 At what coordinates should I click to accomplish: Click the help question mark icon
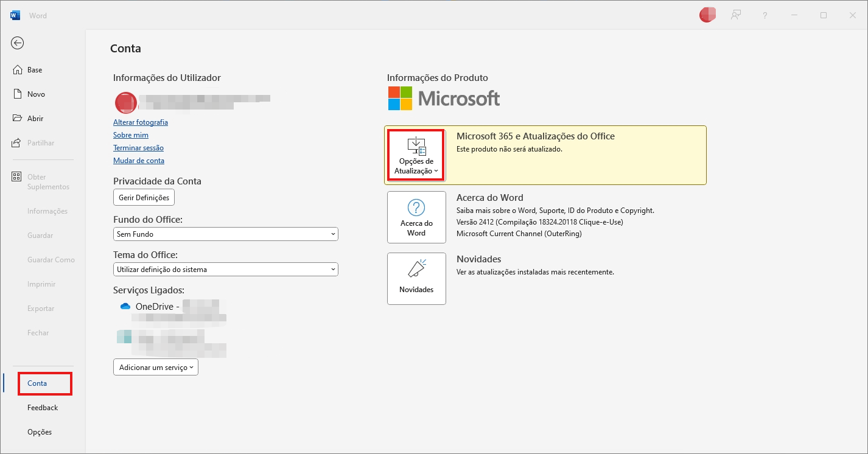tap(765, 15)
